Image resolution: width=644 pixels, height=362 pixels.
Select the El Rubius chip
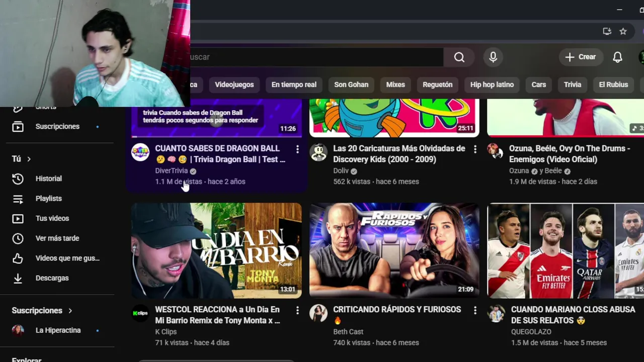[x=613, y=84]
